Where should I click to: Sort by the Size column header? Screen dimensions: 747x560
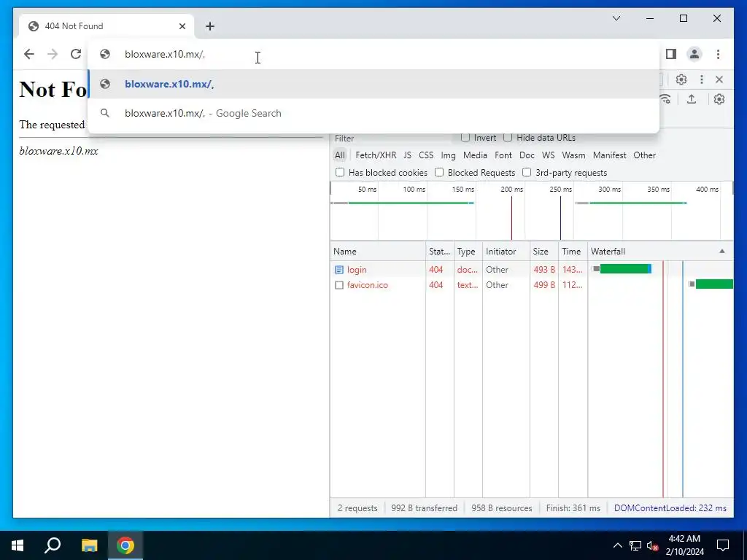(x=543, y=252)
